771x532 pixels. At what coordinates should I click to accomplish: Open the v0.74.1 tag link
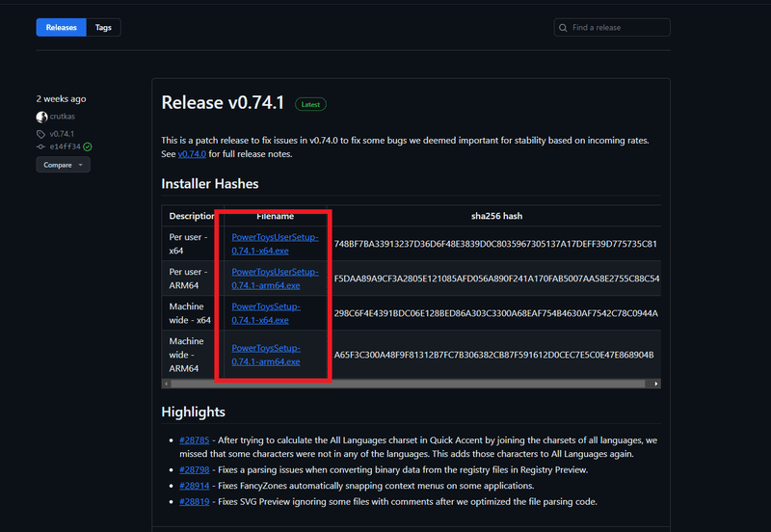click(62, 134)
